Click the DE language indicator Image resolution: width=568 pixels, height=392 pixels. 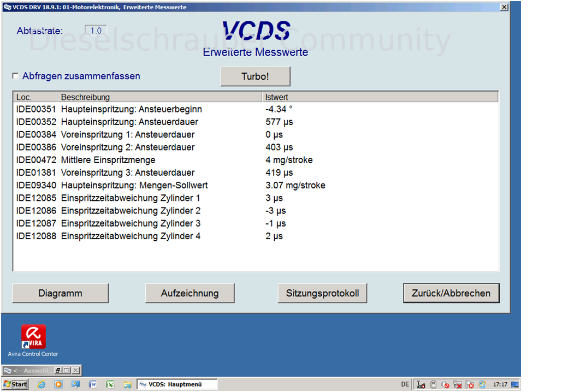[x=405, y=384]
